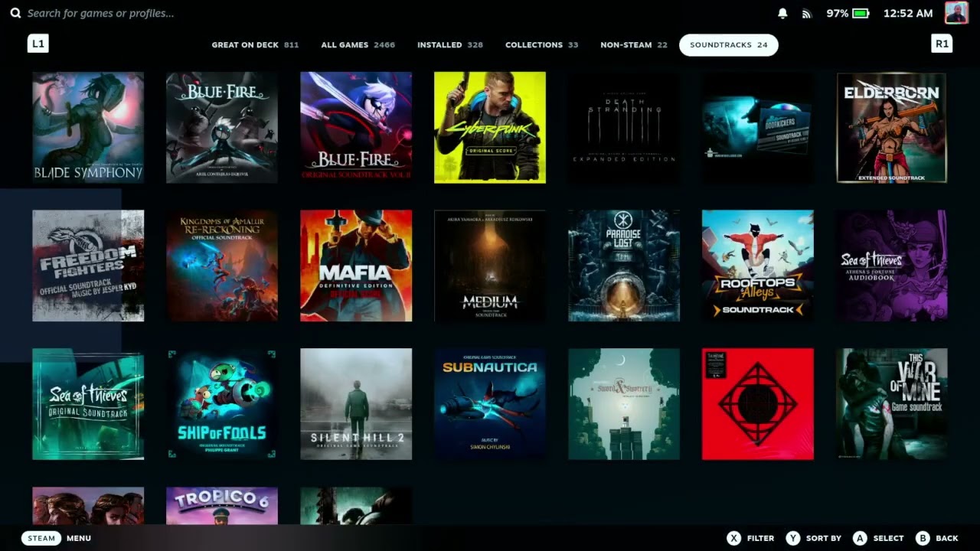Open Blade Symphony soundtrack cover

click(88, 128)
